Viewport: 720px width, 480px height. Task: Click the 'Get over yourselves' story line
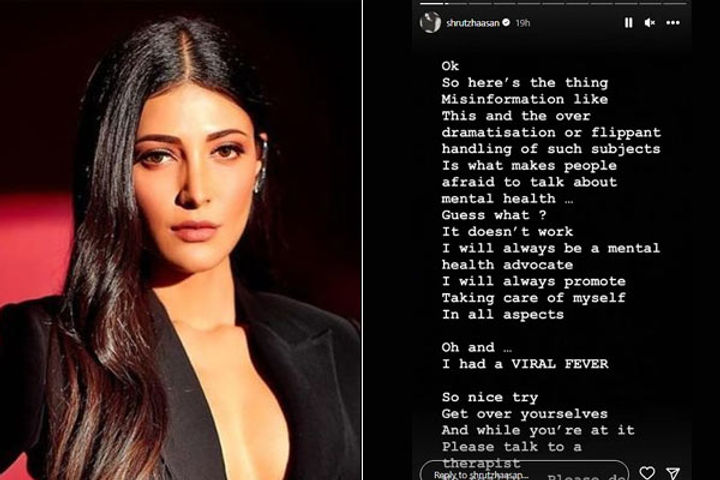pos(524,414)
